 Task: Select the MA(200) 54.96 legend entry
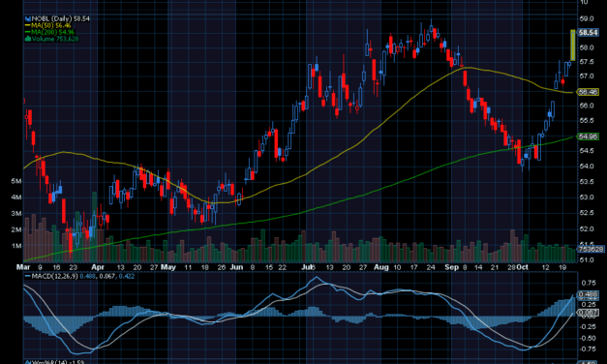(52, 32)
